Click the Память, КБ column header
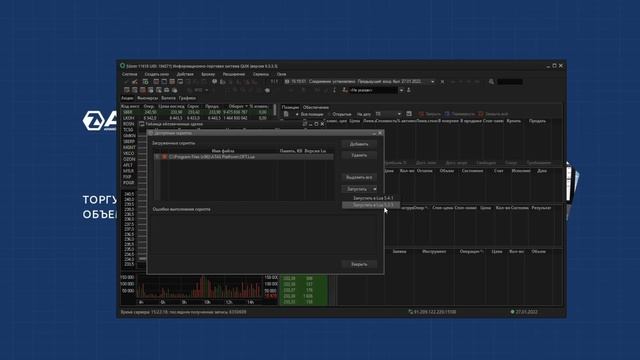 [x=291, y=151]
